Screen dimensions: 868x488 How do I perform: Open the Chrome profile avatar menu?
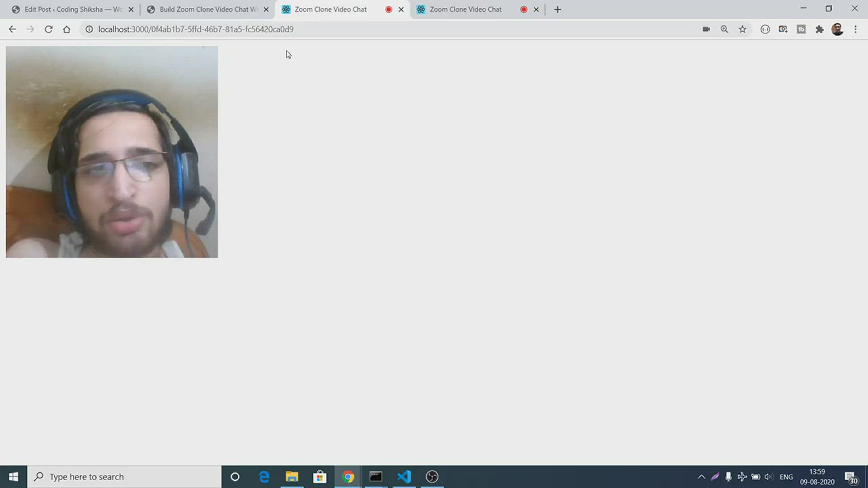click(x=837, y=29)
